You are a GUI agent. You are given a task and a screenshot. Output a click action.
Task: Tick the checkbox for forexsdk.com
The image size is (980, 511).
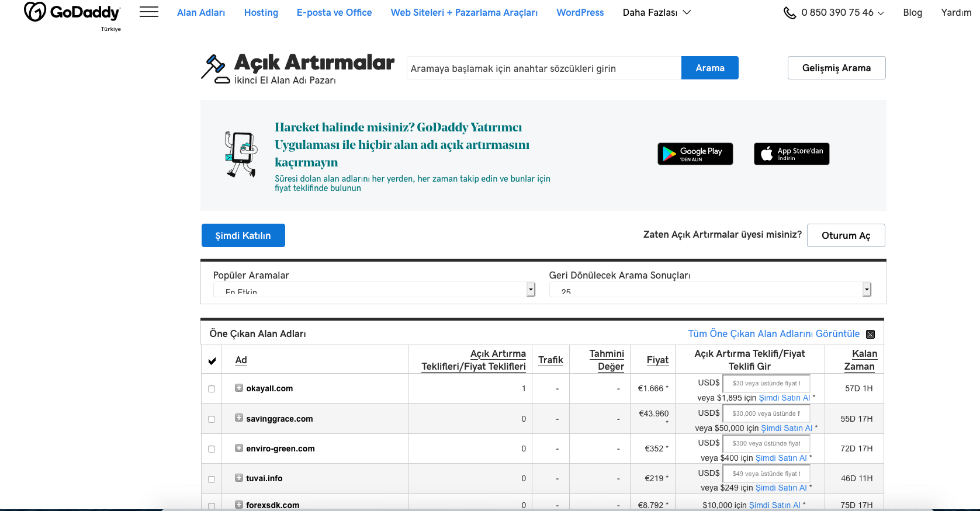212,506
